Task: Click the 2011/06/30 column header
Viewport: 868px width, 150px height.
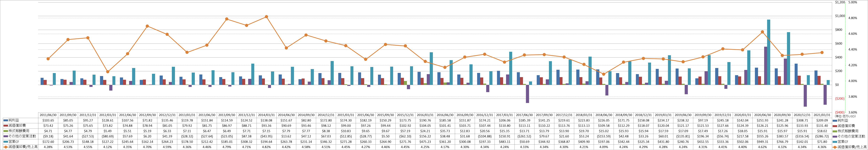Action: pos(48,115)
